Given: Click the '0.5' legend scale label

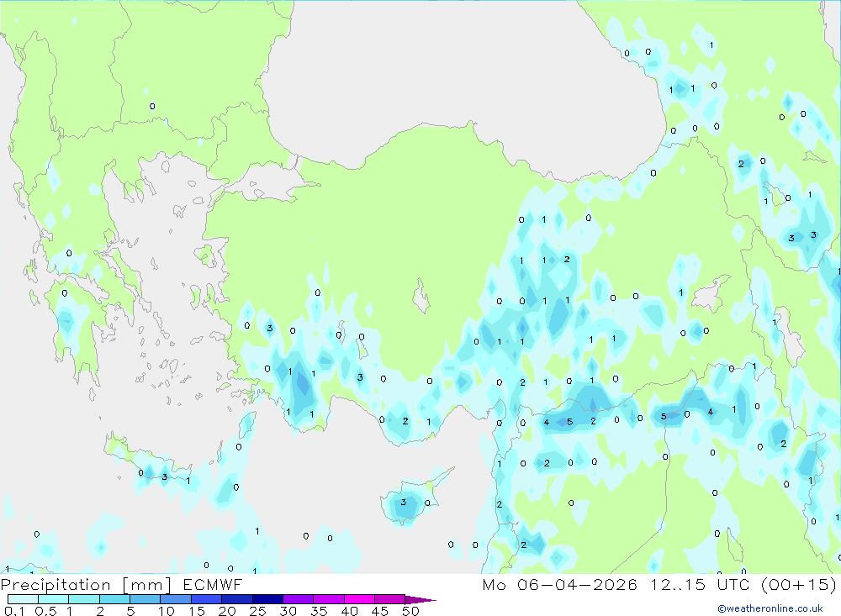Looking at the screenshot, I should 45,611.
